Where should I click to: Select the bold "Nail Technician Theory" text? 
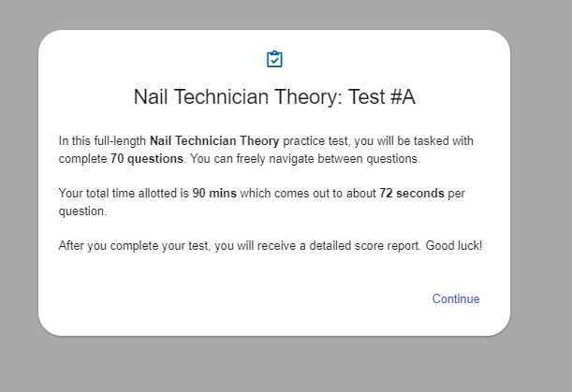click(x=214, y=141)
